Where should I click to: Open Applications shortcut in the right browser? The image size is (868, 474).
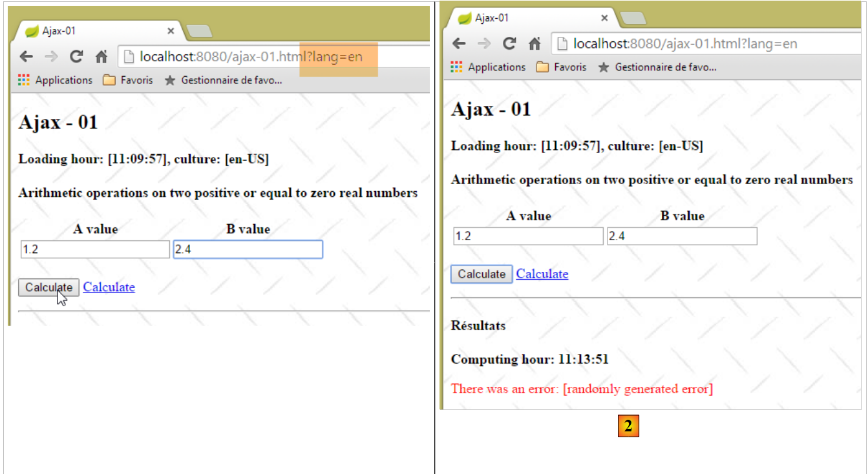tap(489, 67)
